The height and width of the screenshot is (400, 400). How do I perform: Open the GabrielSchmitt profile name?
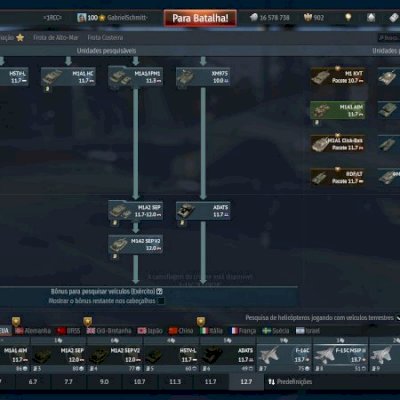pos(127,18)
